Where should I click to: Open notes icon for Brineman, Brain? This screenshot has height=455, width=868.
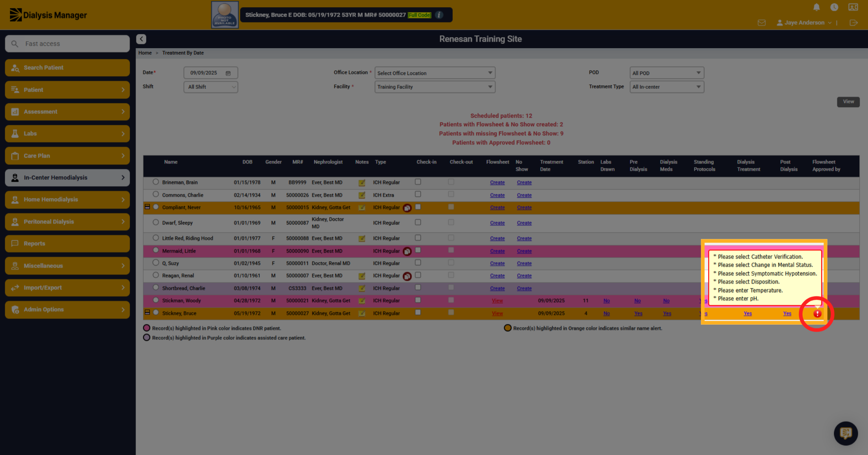click(x=362, y=183)
